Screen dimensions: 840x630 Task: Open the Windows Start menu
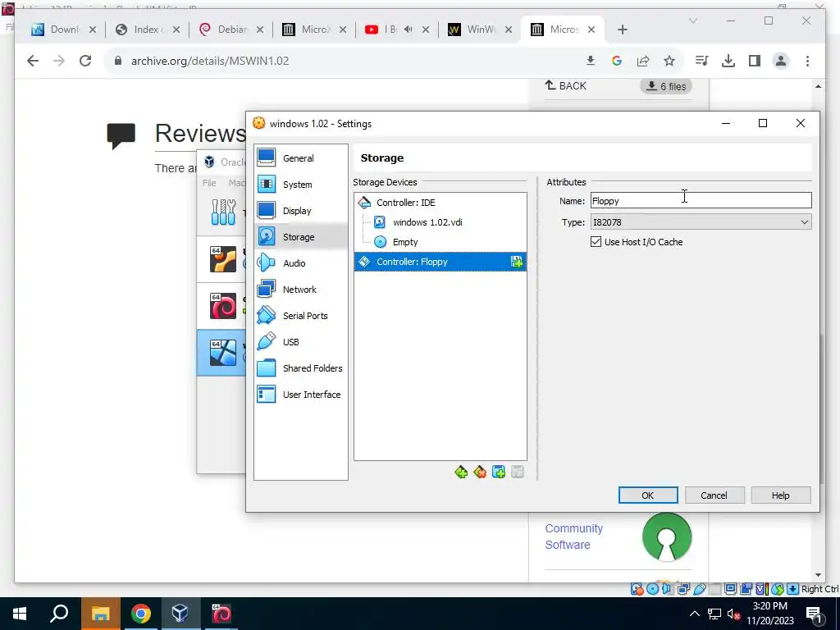pos(20,614)
